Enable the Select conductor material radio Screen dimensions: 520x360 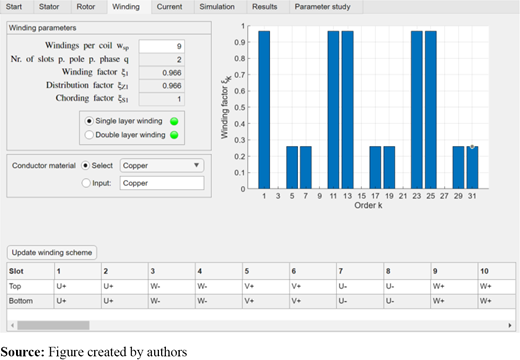click(x=86, y=165)
